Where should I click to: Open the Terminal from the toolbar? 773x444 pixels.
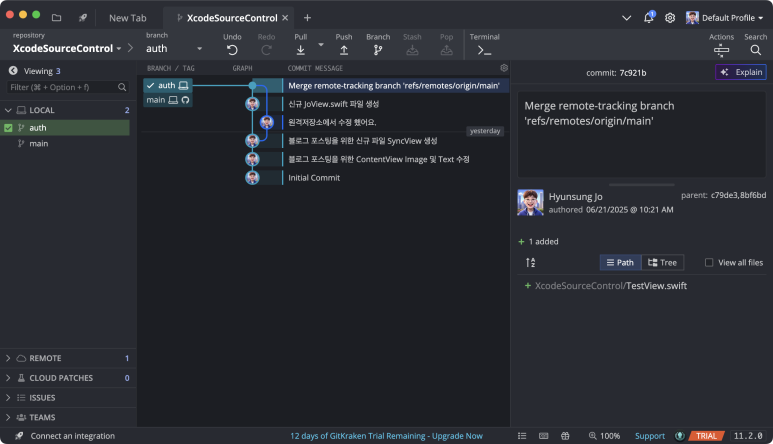pyautogui.click(x=484, y=50)
